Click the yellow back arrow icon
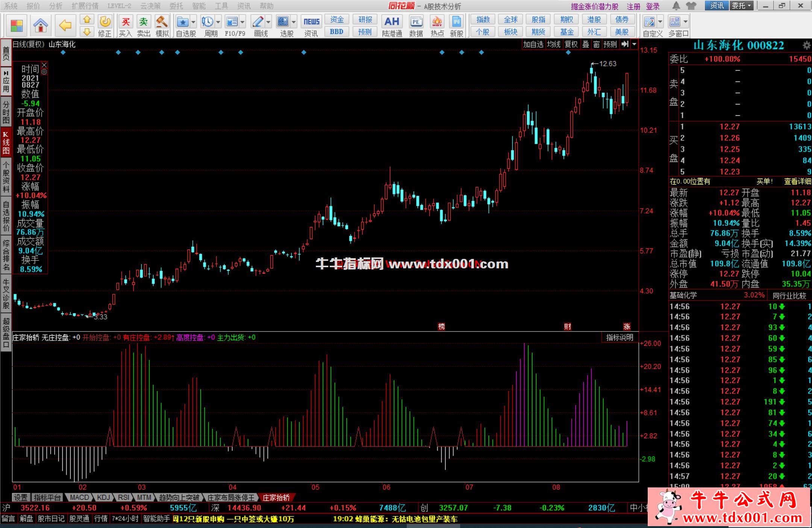Screen dimensions: 812x528 (x=65, y=25)
